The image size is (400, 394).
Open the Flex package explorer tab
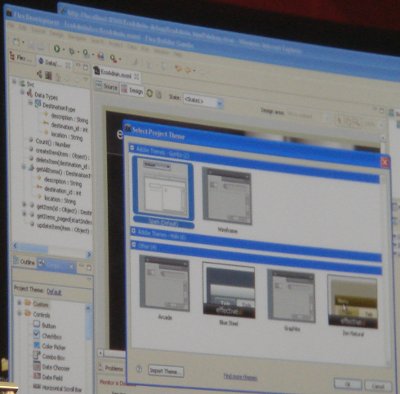click(21, 57)
